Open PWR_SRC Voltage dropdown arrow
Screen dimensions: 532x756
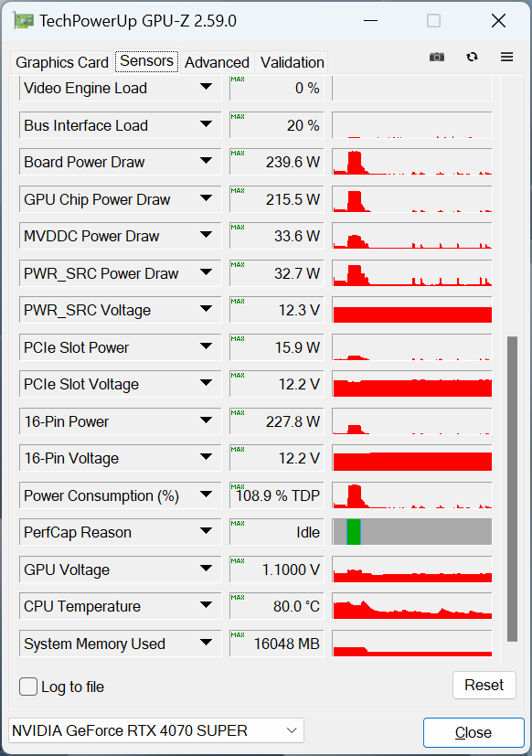[206, 309]
